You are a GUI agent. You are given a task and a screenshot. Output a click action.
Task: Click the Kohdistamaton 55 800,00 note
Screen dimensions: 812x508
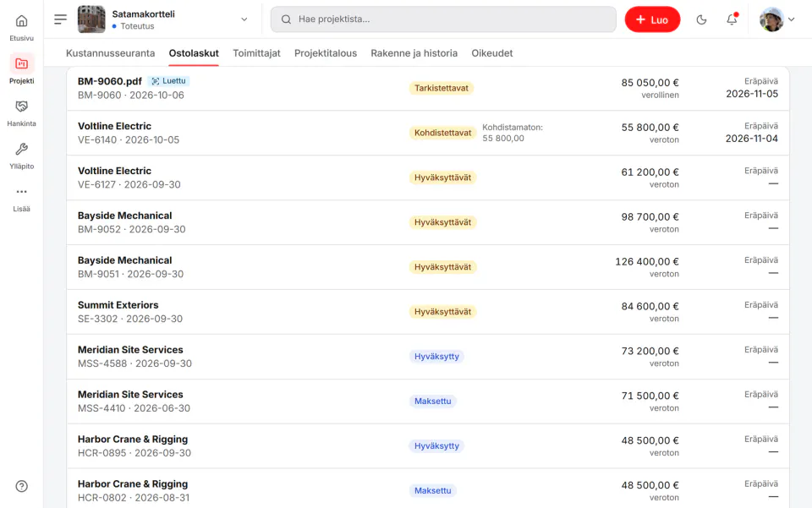513,133
